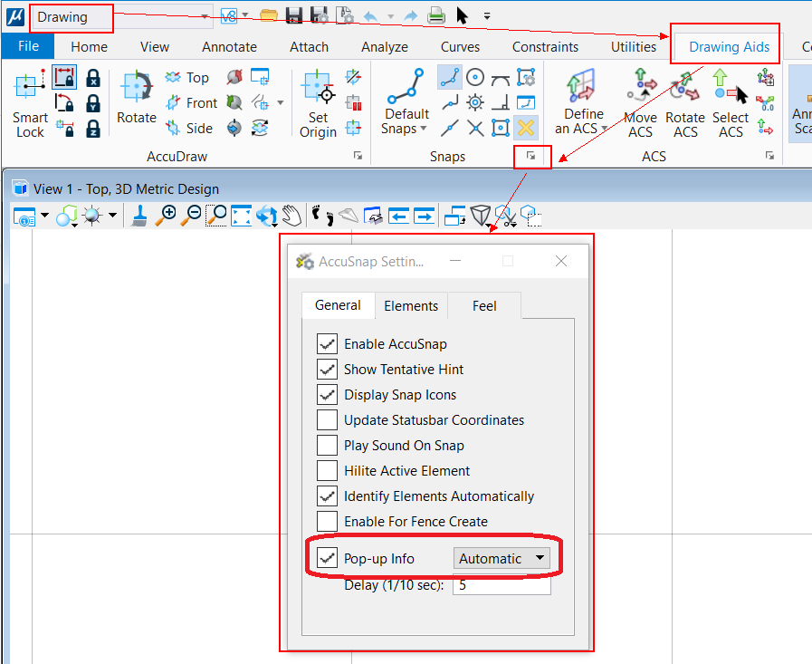
Task: Set AccuDraw rotation to Top
Action: [x=187, y=78]
